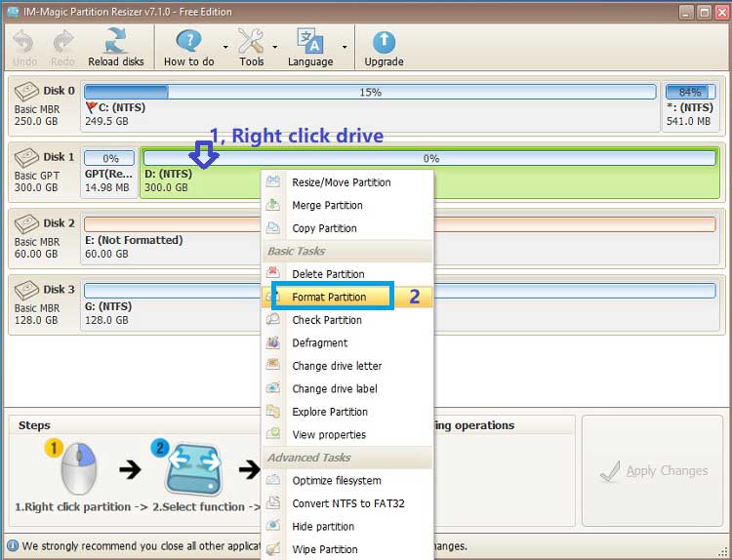The height and width of the screenshot is (560, 732).
Task: Choose Format Partition from context menu
Action: 347,297
